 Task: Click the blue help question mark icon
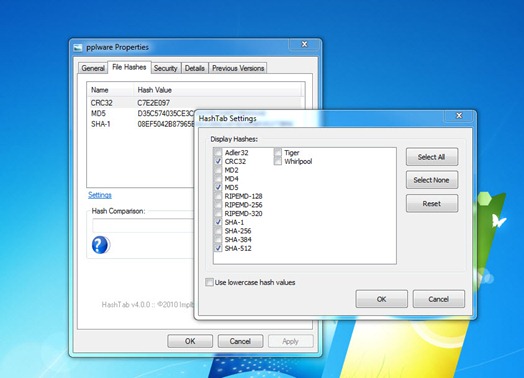click(100, 245)
